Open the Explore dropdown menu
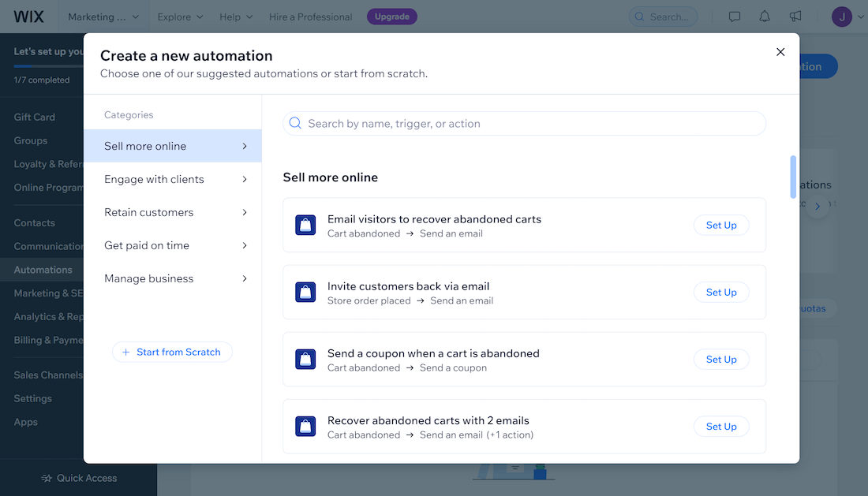 180,17
